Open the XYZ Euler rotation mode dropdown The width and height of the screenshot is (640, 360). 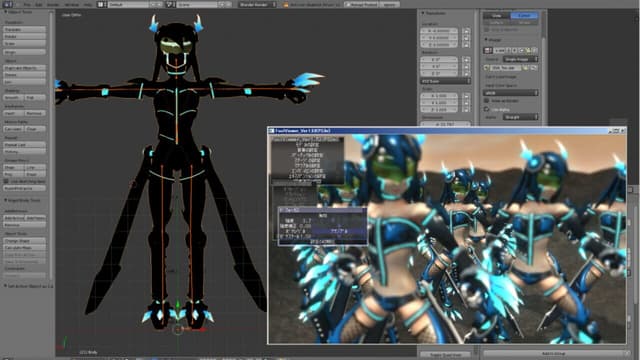click(445, 81)
